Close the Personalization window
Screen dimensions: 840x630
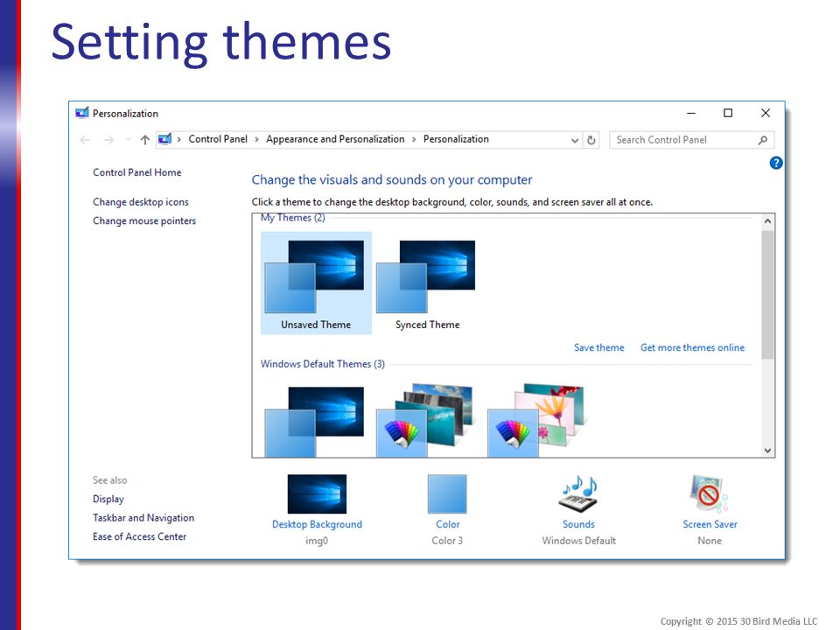click(766, 113)
